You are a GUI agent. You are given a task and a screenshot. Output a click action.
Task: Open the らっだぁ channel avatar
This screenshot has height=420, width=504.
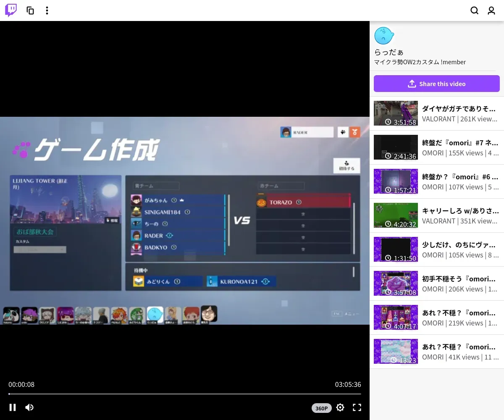click(x=384, y=36)
